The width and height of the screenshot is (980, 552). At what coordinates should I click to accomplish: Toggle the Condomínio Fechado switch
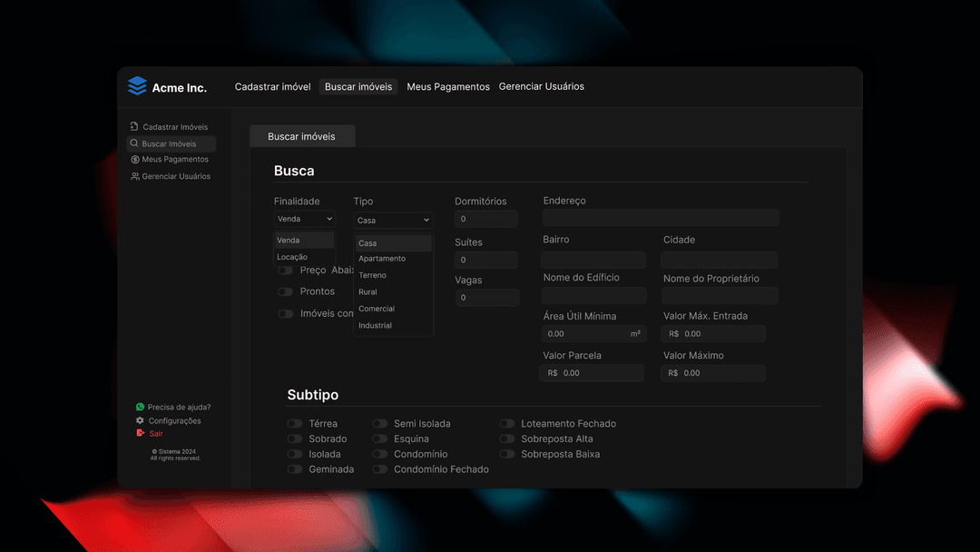point(380,469)
